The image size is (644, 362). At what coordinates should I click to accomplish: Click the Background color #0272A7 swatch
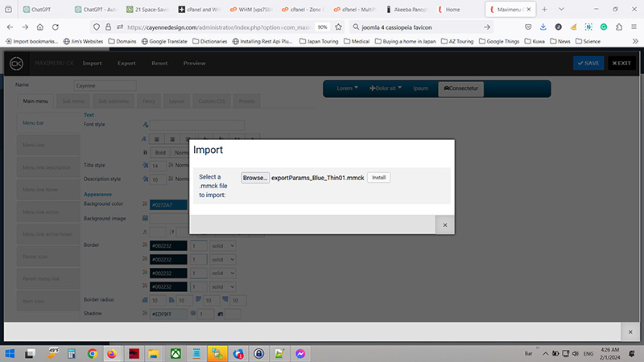167,204
